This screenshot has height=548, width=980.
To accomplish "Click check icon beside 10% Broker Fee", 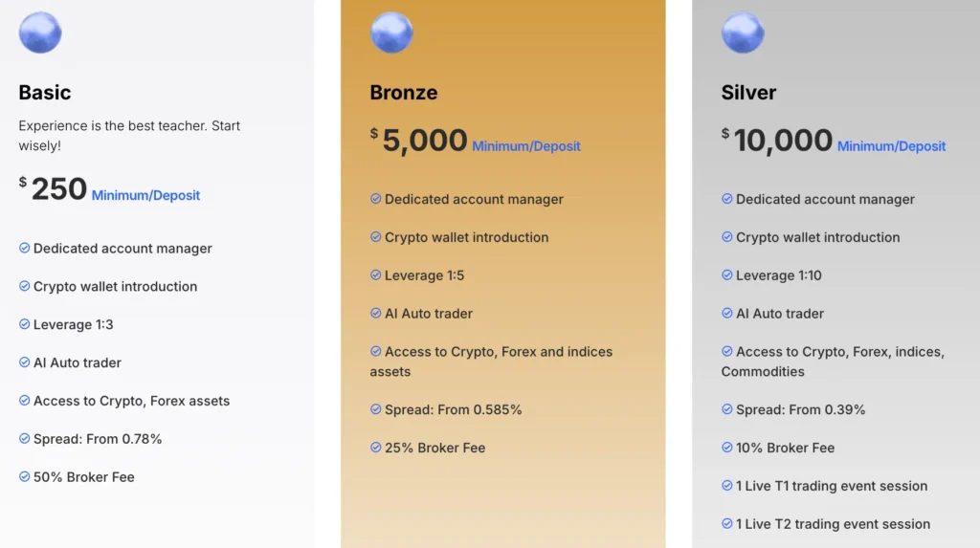I will point(727,448).
